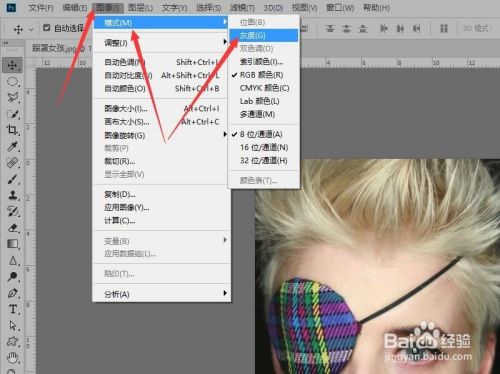This screenshot has width=500, height=374.
Task: Select CMYK 颜色(C) mode
Action: tap(264, 88)
